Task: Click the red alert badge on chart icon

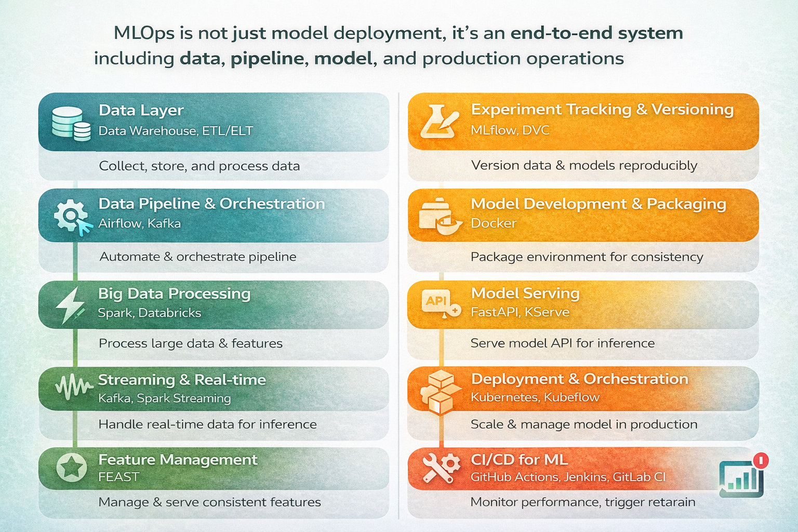Action: pos(761,460)
